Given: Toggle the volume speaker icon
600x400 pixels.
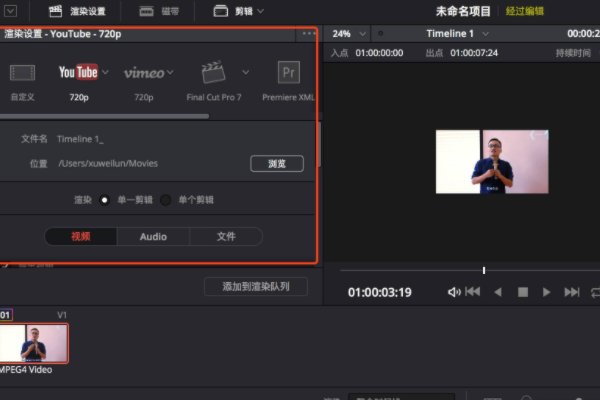Looking at the screenshot, I should pyautogui.click(x=454, y=292).
